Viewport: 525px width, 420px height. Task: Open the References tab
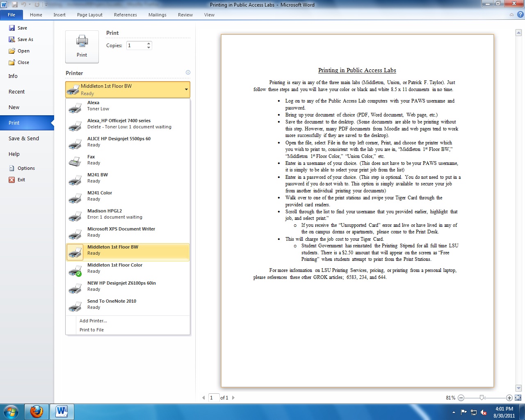pyautogui.click(x=126, y=15)
